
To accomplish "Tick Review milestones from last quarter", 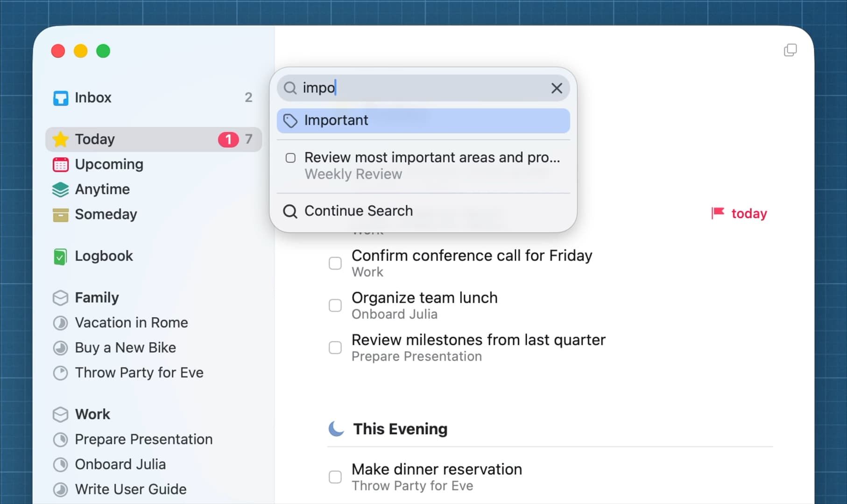I will coord(335,348).
